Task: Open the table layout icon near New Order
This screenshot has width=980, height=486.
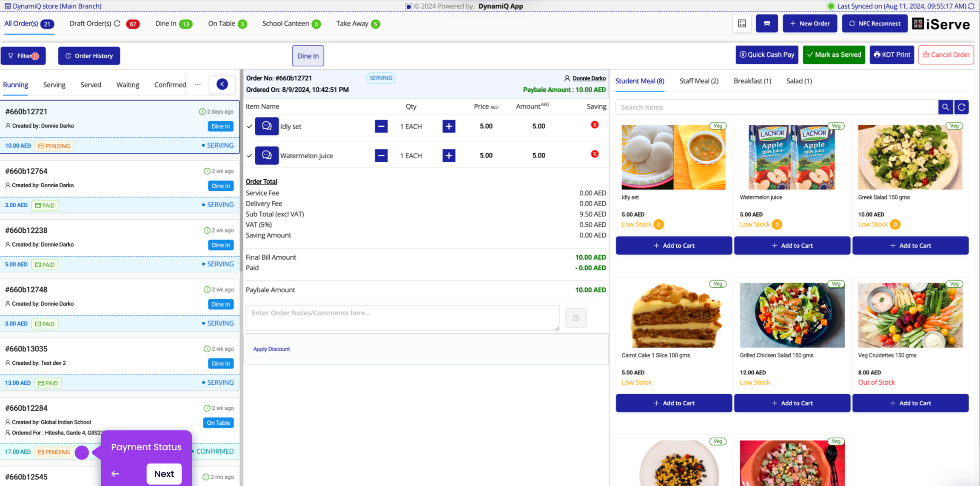Action: point(742,23)
